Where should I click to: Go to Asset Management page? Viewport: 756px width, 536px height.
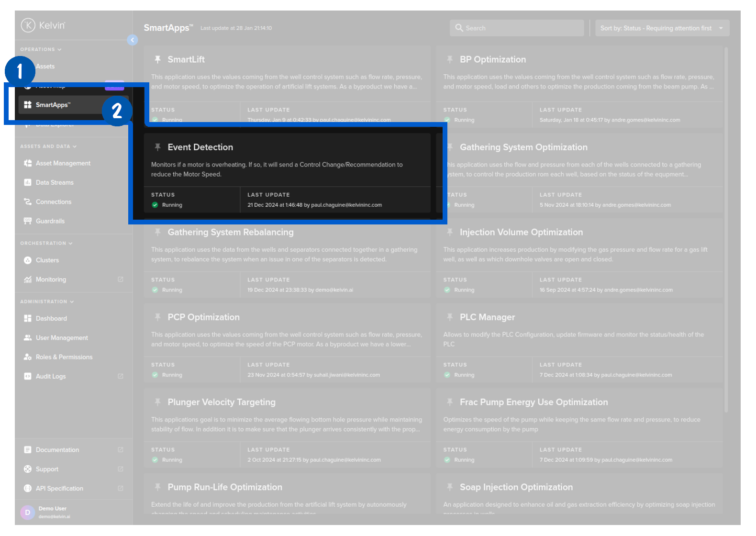point(63,163)
